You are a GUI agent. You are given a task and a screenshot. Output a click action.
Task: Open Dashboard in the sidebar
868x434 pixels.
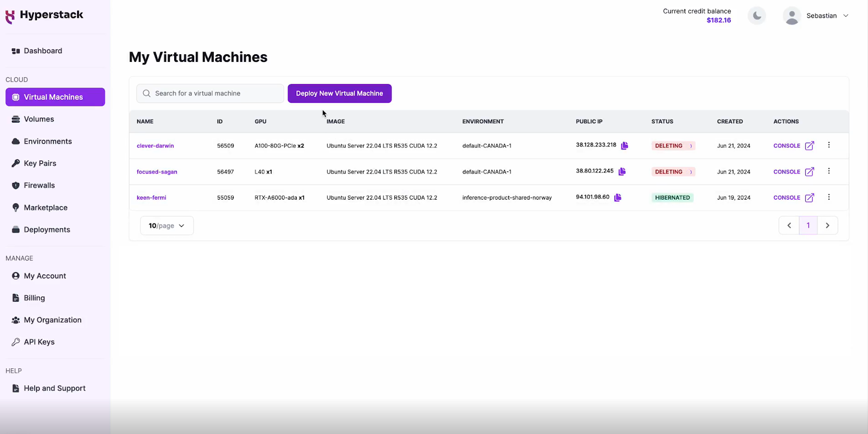(x=55, y=51)
